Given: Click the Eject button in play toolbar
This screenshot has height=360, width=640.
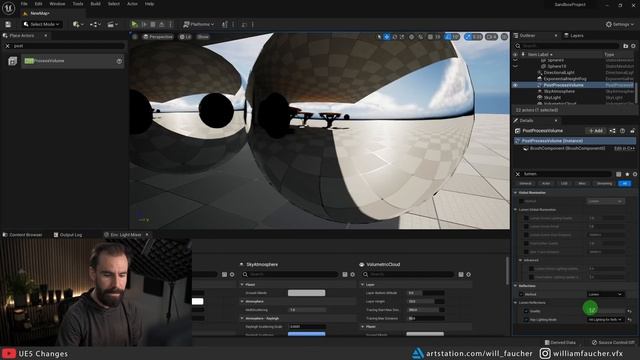Looking at the screenshot, I should pyautogui.click(x=162, y=24).
